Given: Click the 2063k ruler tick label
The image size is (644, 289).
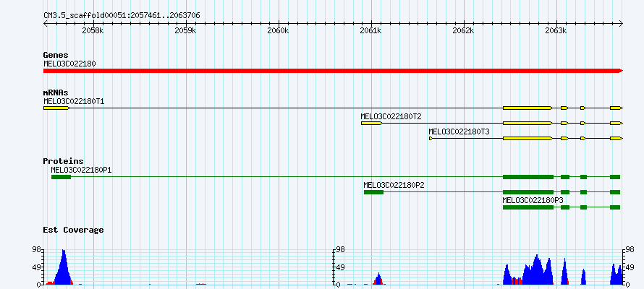Looking at the screenshot, I should tap(556, 31).
